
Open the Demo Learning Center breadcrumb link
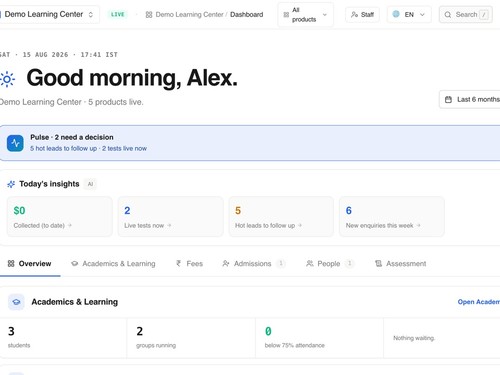[189, 15]
